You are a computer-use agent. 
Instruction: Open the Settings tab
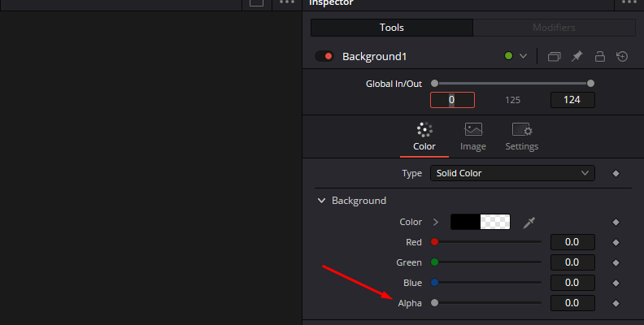[x=521, y=136]
